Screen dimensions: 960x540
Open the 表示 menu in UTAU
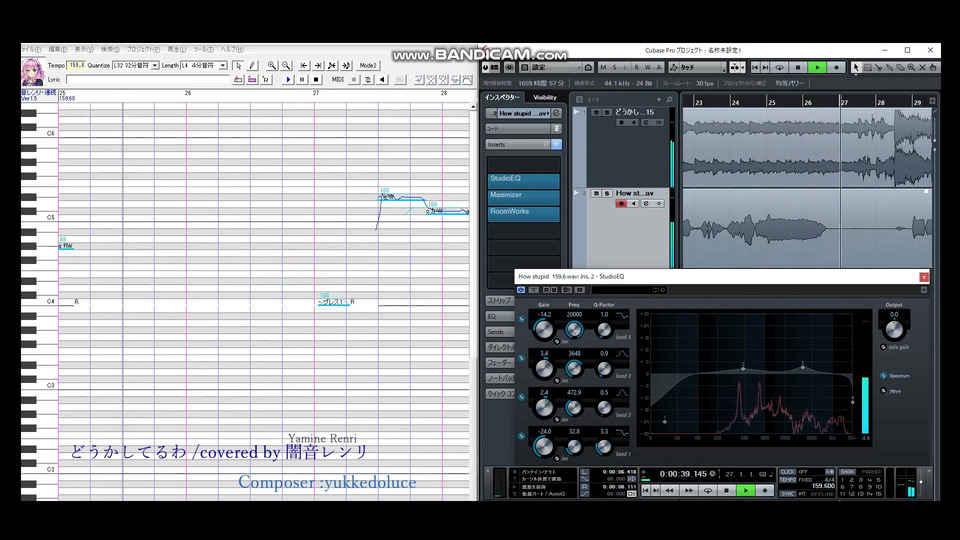84,50
